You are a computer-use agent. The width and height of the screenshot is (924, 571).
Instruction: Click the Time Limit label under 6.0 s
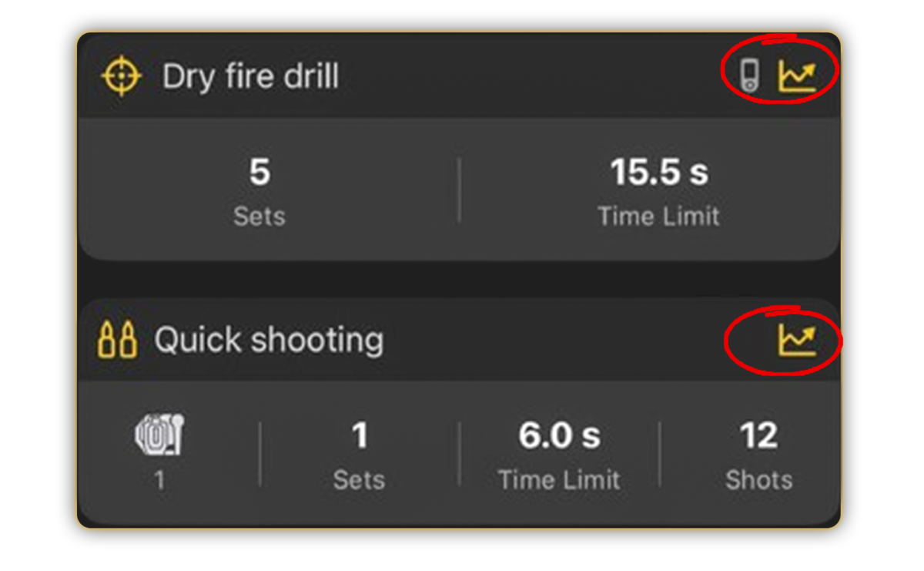[559, 480]
